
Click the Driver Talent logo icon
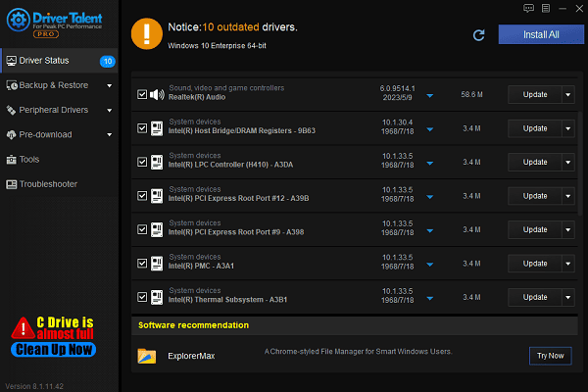[x=18, y=20]
